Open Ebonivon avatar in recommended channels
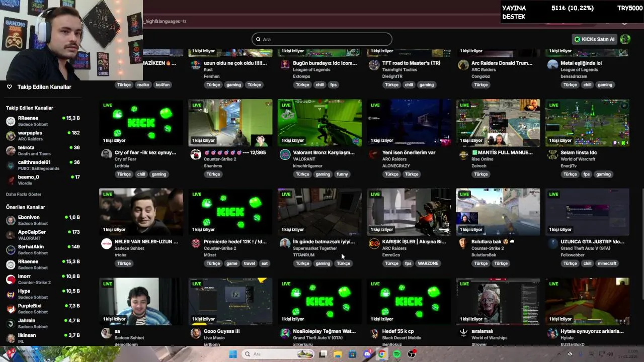The image size is (644, 362). pos(11,220)
